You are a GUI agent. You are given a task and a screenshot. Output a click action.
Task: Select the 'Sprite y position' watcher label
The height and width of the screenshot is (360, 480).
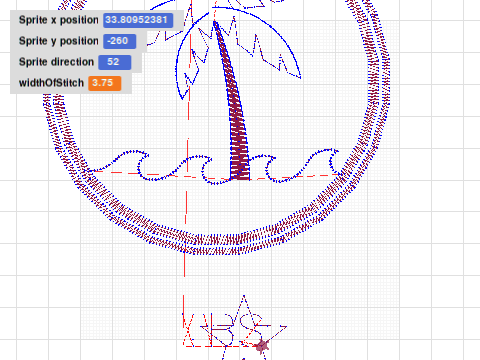59,41
